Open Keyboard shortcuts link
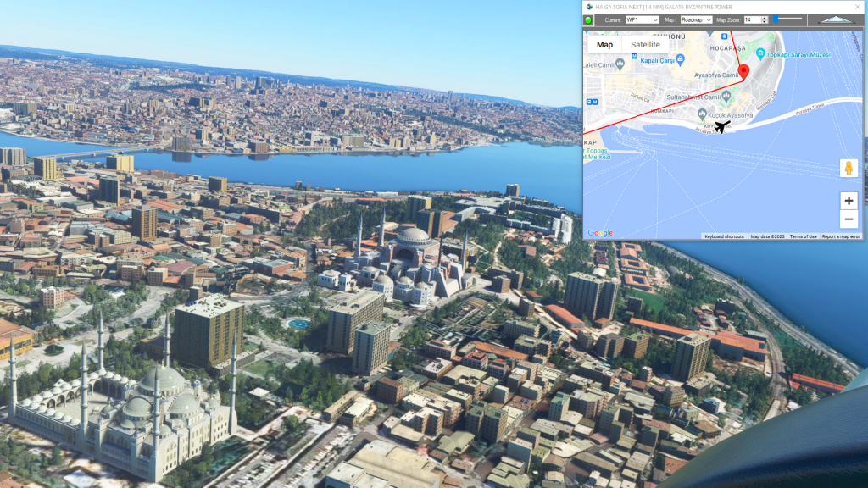The height and width of the screenshot is (488, 868). tap(724, 236)
